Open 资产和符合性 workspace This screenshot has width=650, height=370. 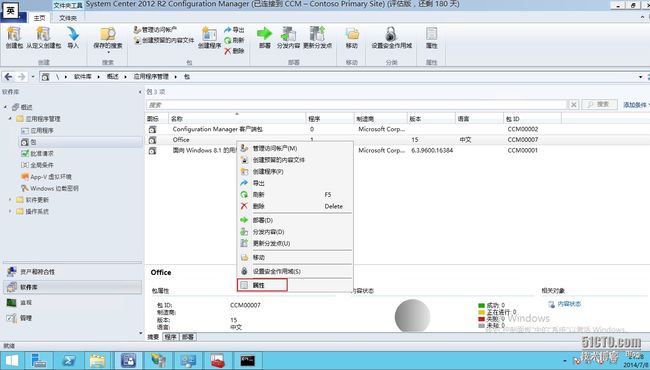[x=73, y=272]
